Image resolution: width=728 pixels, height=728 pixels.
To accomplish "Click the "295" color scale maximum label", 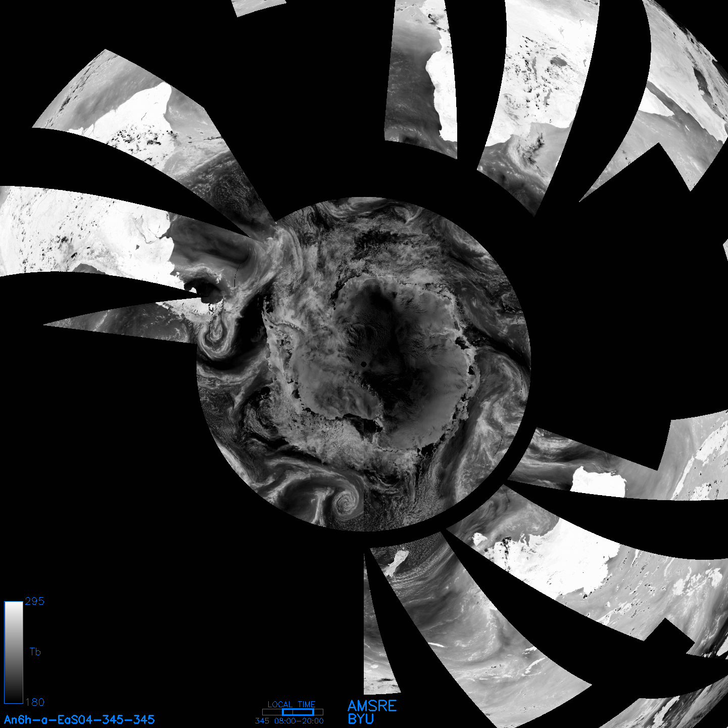I will coord(35,601).
